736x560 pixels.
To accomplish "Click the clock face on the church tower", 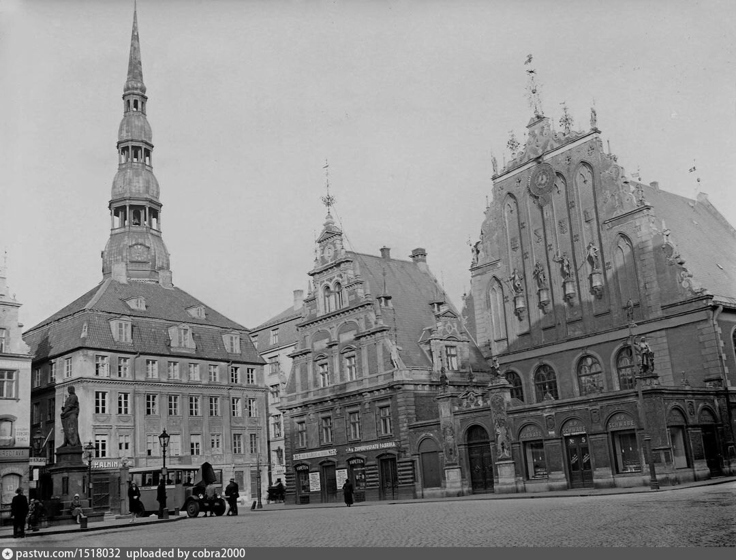I will pos(139,253).
